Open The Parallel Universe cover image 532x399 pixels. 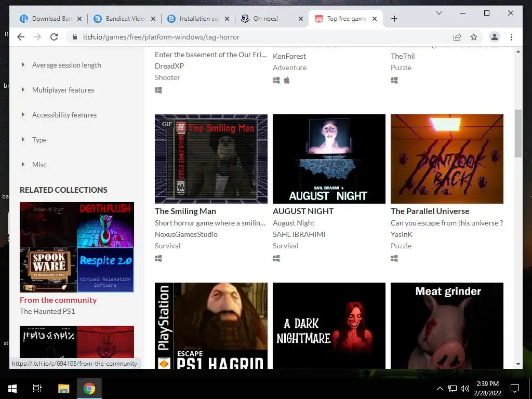[x=447, y=159]
